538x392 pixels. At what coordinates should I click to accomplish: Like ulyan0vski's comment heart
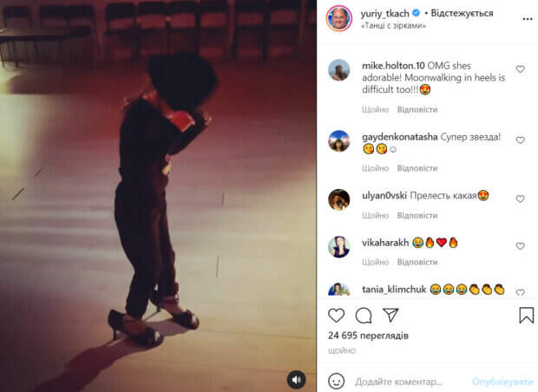tap(520, 199)
